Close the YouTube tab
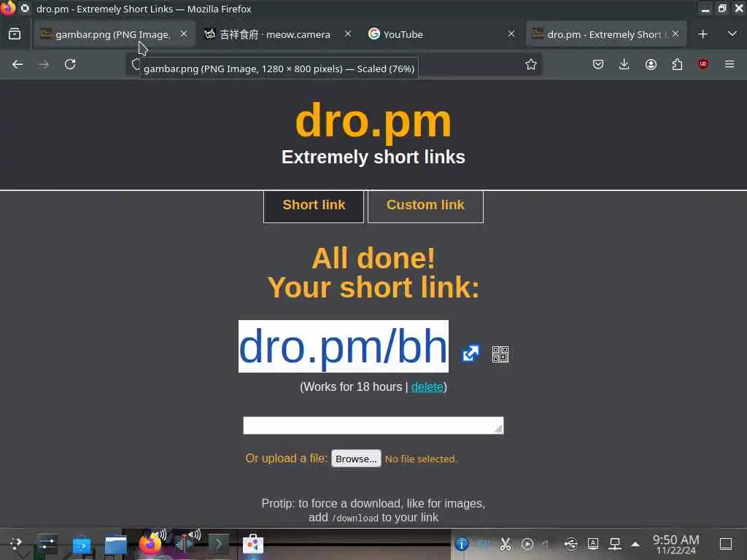 coord(511,34)
